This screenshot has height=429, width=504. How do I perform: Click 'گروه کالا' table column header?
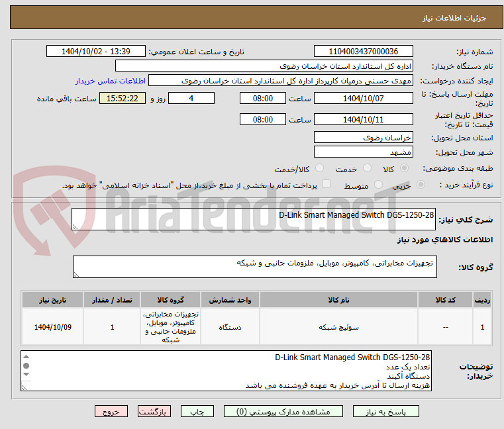[170, 300]
